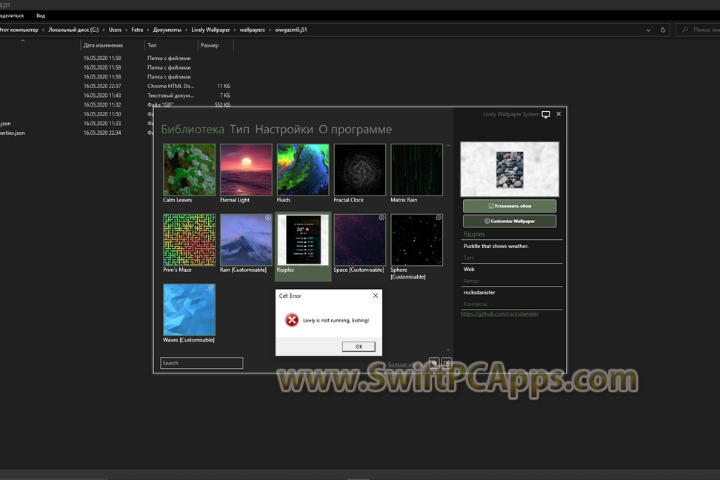The image size is (720, 480).
Task: Click the Lively Wallpaper breadcrumb segment
Action: tap(210, 30)
